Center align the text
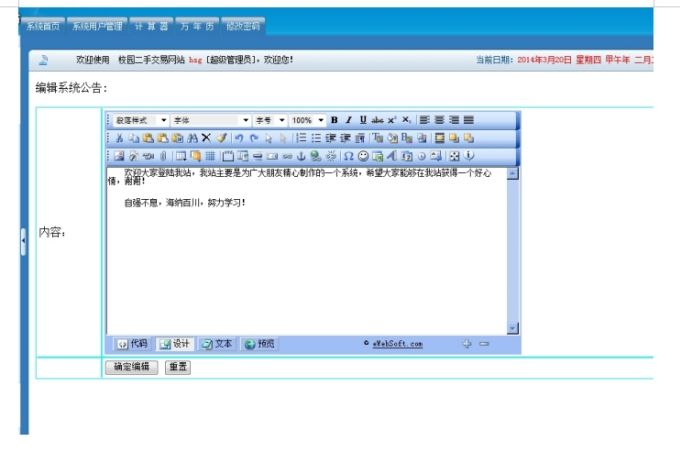 coord(439,120)
